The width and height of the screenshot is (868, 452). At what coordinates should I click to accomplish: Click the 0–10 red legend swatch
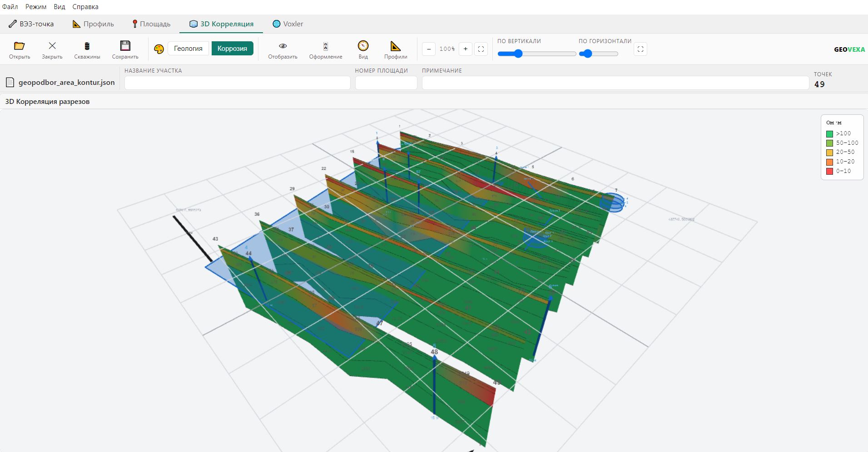tap(829, 171)
